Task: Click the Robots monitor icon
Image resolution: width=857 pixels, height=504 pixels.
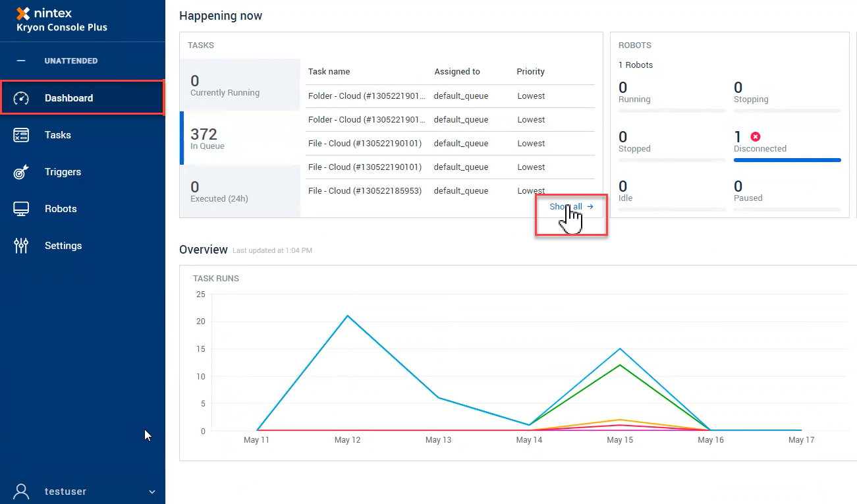Action: pos(22,209)
